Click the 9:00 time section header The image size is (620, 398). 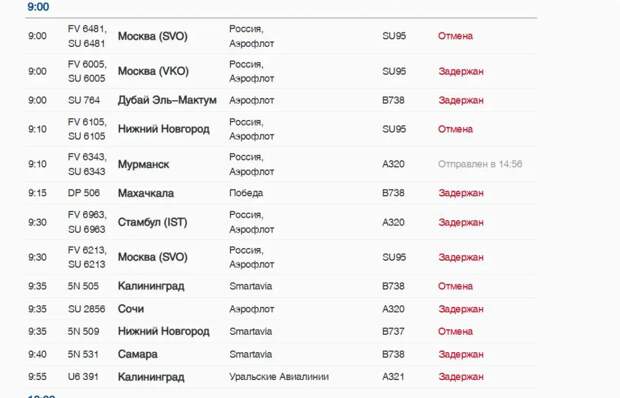click(x=38, y=7)
